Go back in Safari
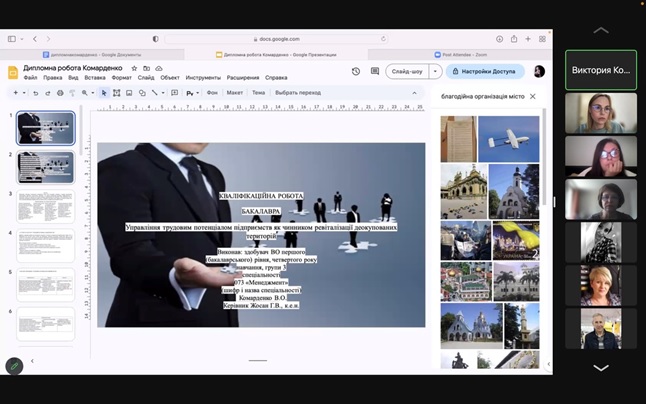Screen dimensions: 646x404 [x=35, y=39]
